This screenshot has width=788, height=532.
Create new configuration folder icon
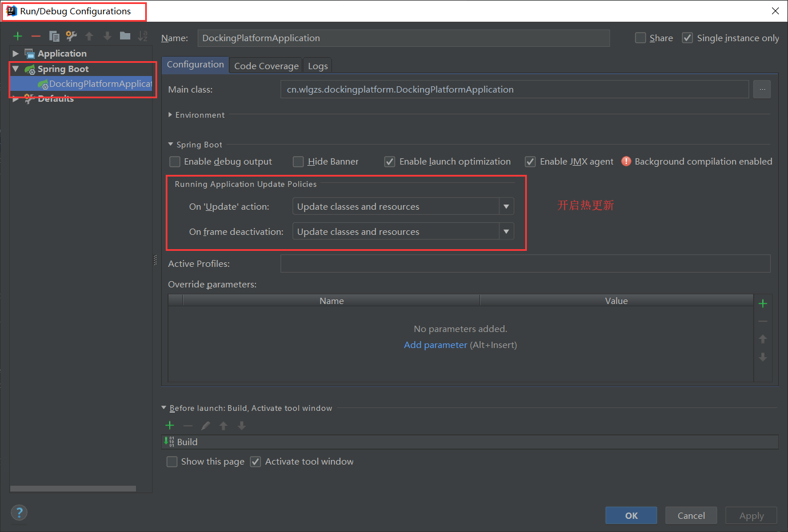125,36
